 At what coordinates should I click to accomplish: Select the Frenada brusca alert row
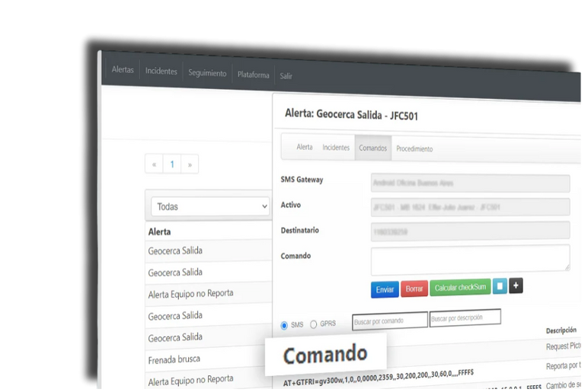point(174,358)
